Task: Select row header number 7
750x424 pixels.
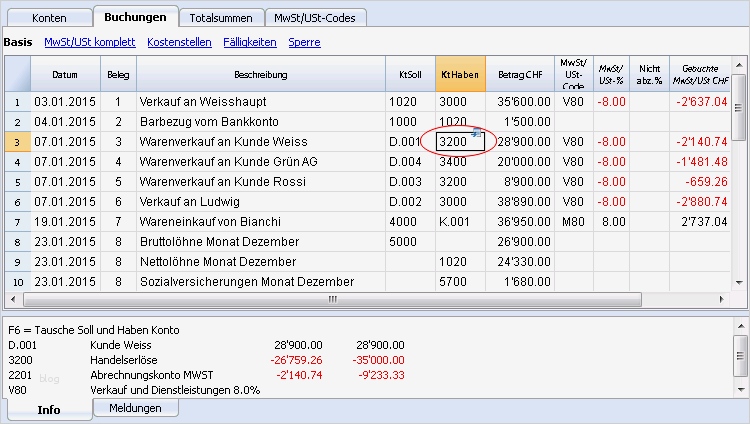Action: (16, 222)
